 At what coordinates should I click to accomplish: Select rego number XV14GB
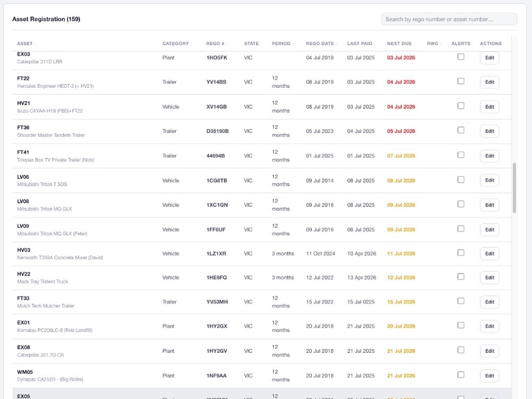(217, 107)
